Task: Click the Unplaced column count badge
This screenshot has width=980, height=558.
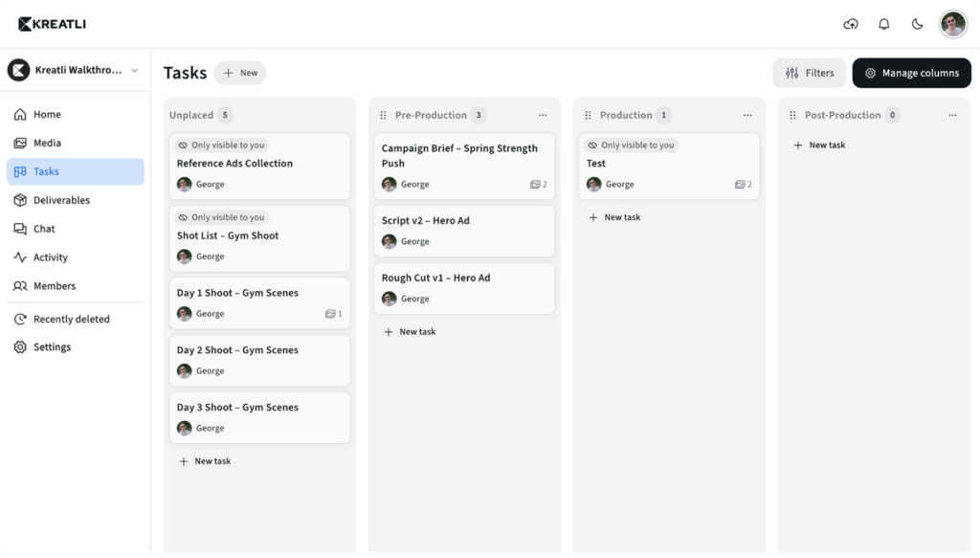Action: 225,115
